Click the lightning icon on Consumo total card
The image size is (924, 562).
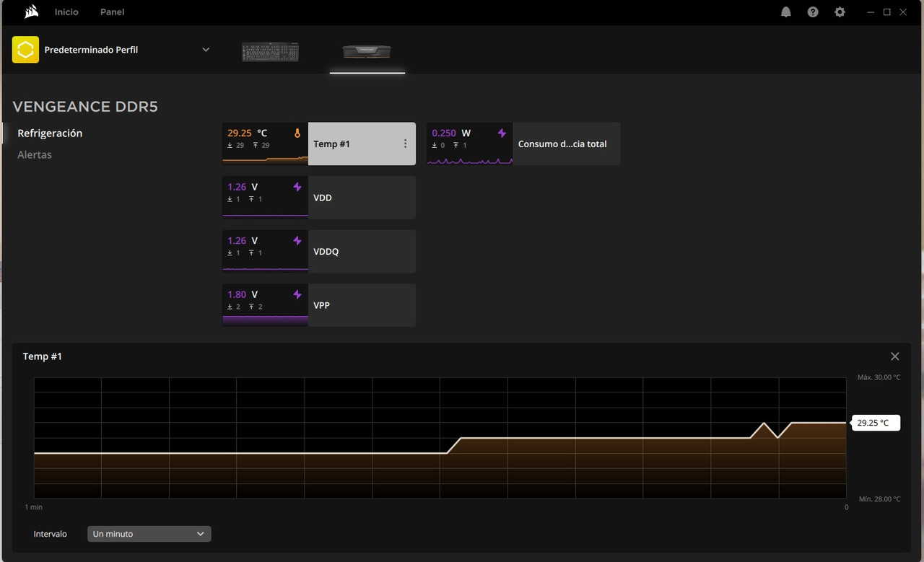click(502, 133)
